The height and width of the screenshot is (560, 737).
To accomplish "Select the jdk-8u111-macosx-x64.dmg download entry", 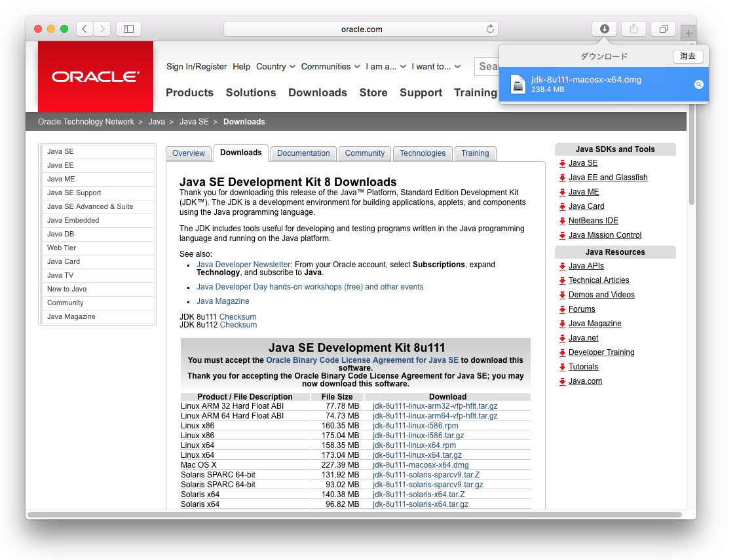I will click(604, 84).
